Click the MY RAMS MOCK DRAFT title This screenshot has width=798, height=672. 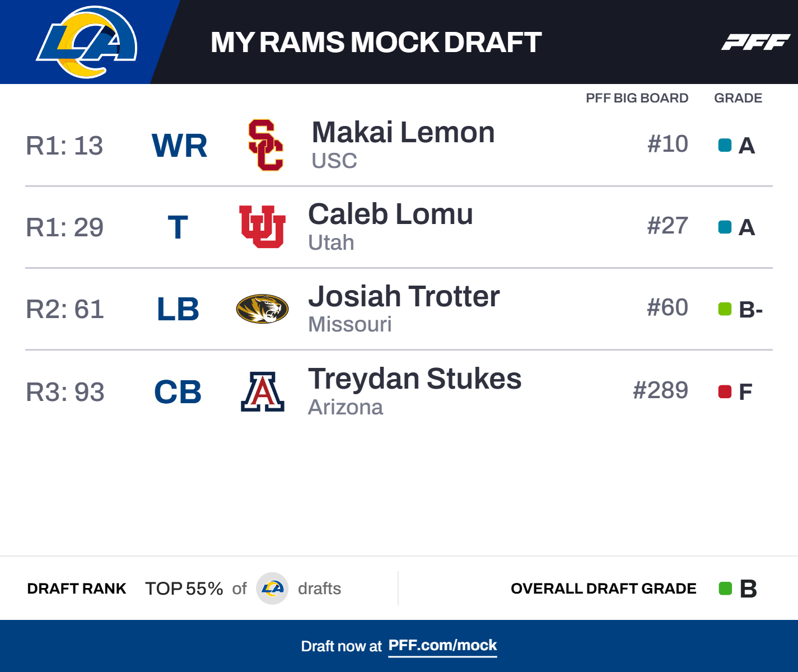(x=376, y=42)
